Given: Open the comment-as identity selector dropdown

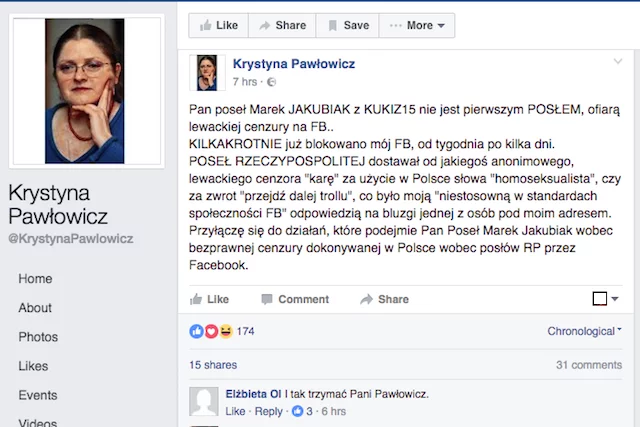Looking at the screenshot, I should point(605,299).
